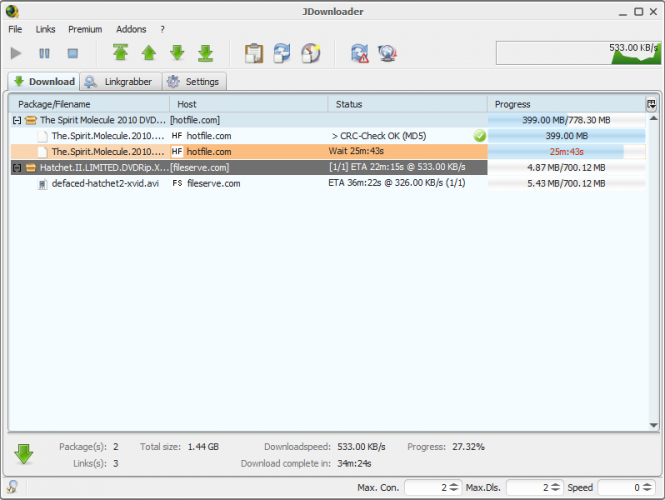The image size is (665, 500).
Task: Open the File menu
Action: [15, 29]
